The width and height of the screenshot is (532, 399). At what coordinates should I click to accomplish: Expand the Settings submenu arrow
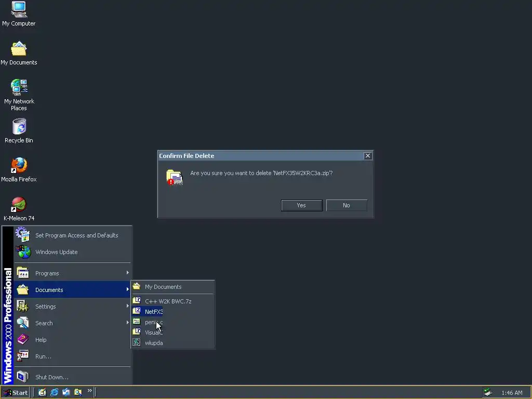(x=127, y=306)
